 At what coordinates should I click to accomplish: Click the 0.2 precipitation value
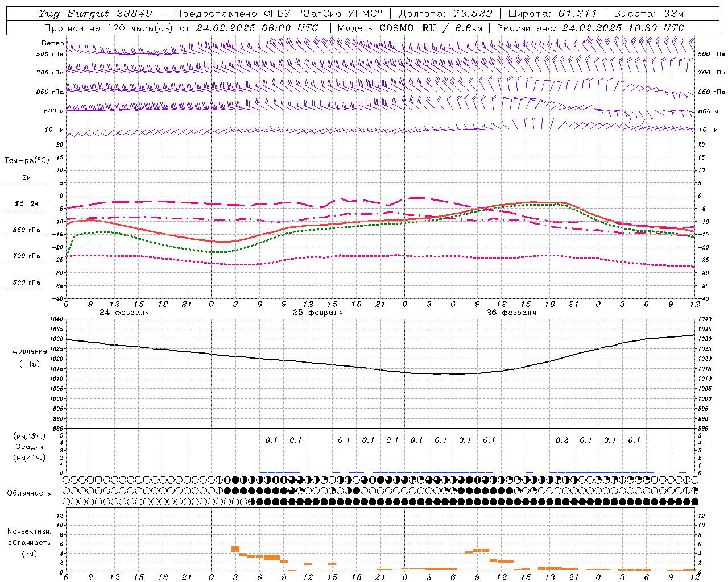point(561,440)
